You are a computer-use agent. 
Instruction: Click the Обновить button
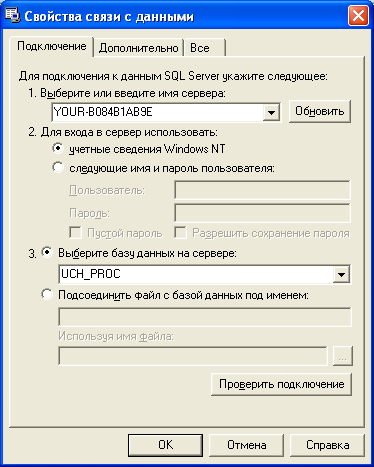coord(320,111)
